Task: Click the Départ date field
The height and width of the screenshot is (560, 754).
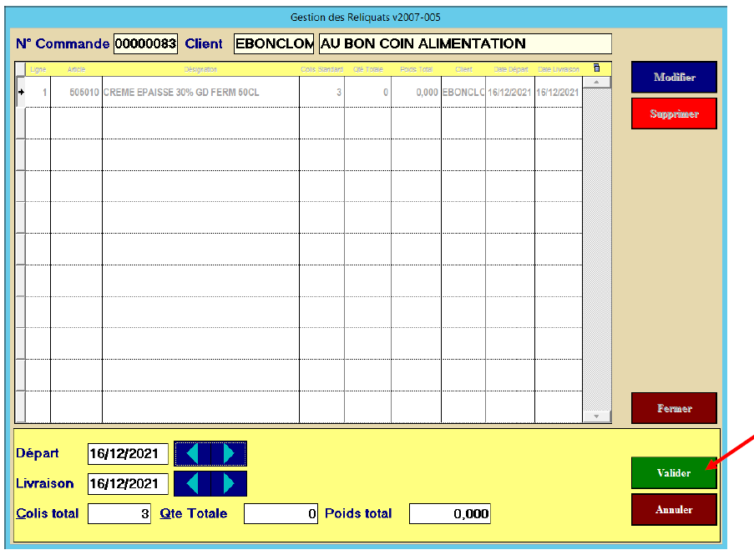Action: click(x=128, y=454)
